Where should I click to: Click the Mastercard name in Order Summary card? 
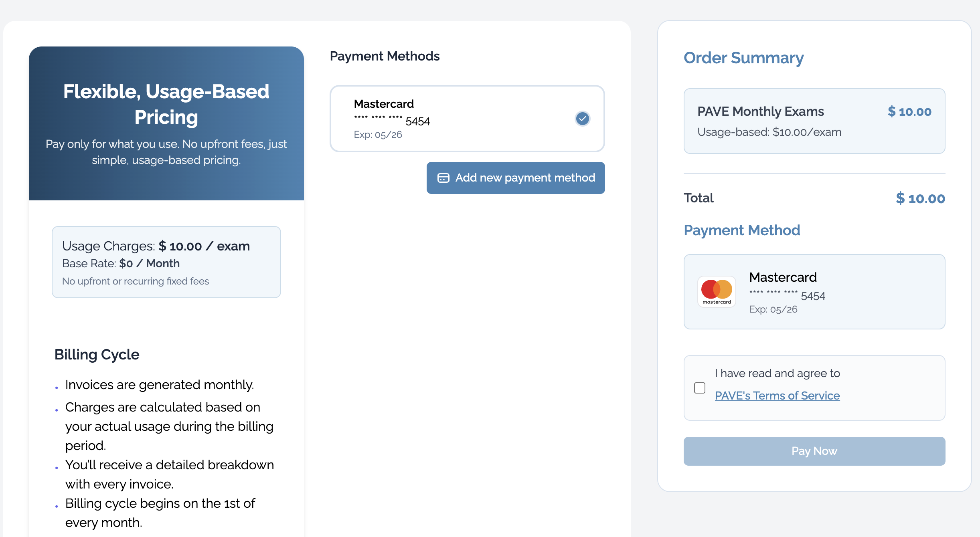(783, 277)
